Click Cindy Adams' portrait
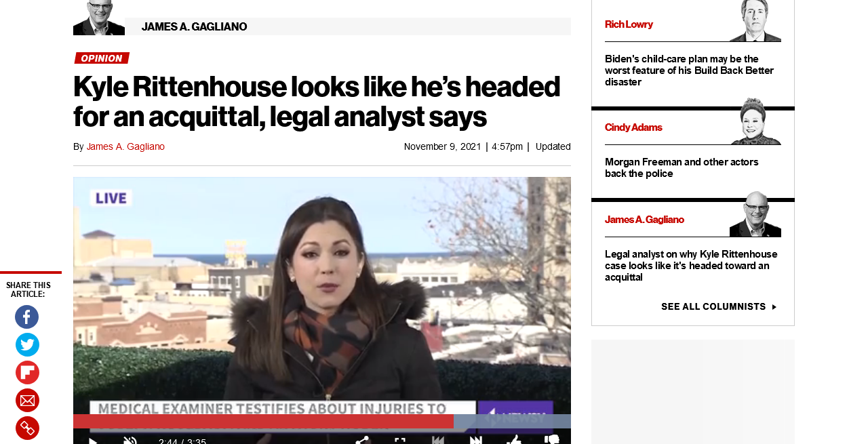 tap(755, 121)
